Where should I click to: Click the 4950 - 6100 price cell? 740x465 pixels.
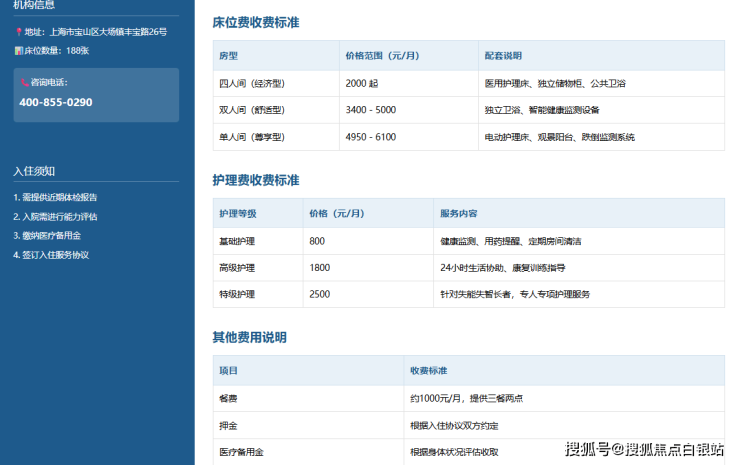pyautogui.click(x=409, y=137)
